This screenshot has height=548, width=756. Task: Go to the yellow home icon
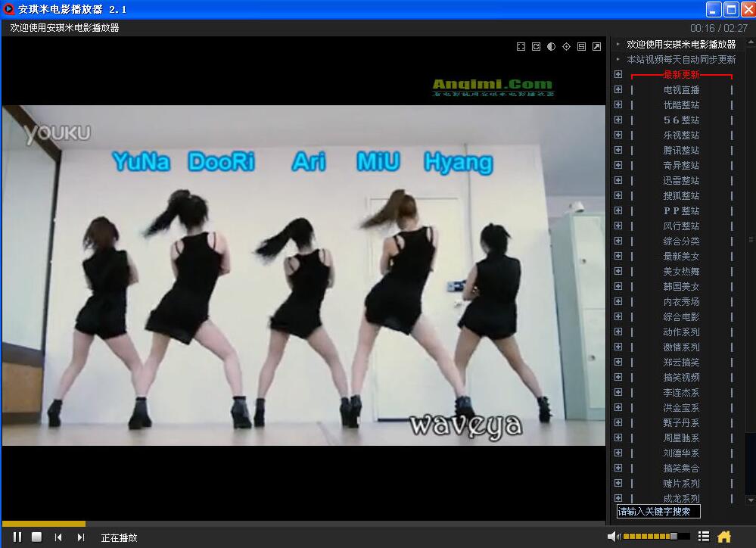(x=724, y=537)
